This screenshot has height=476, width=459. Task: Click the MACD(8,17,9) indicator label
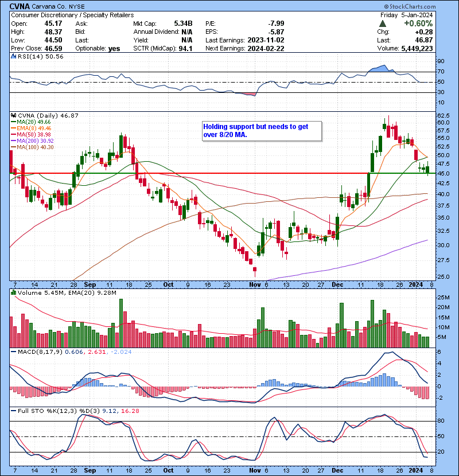[x=40, y=352]
